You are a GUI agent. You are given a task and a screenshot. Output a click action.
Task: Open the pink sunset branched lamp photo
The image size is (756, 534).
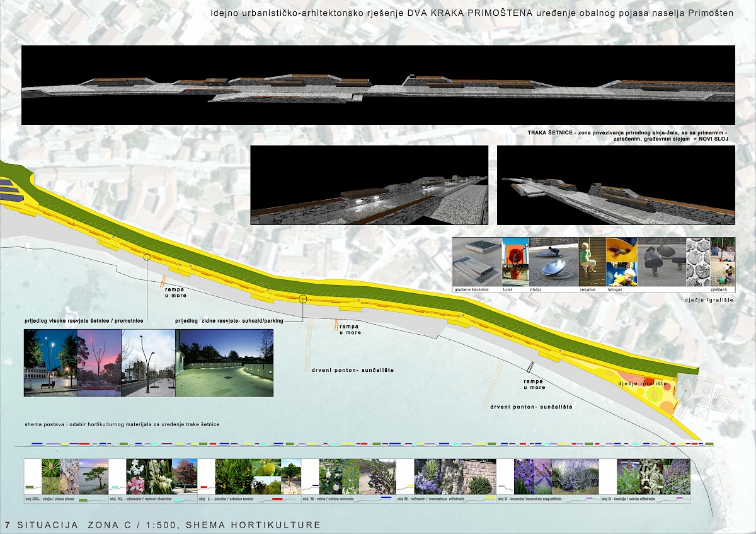99,363
